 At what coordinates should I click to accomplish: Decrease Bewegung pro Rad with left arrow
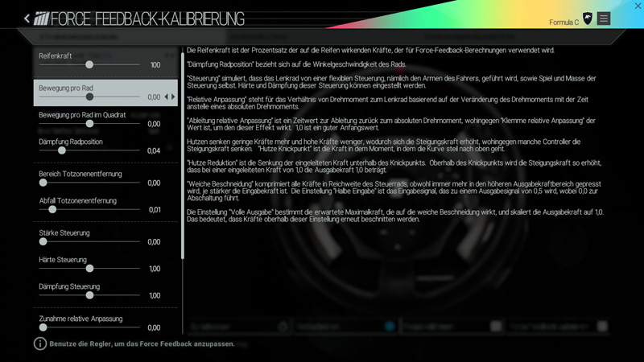(x=167, y=97)
